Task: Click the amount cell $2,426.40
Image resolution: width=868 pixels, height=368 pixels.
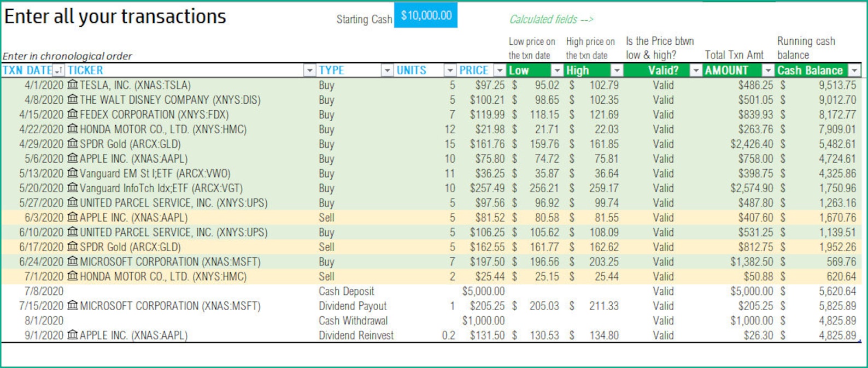Action: 752,144
